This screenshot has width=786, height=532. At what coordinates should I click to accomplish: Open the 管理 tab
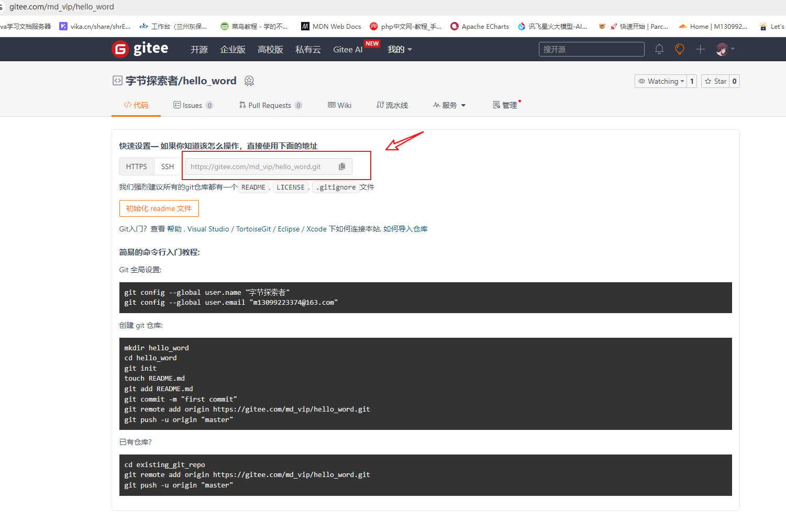pos(505,105)
